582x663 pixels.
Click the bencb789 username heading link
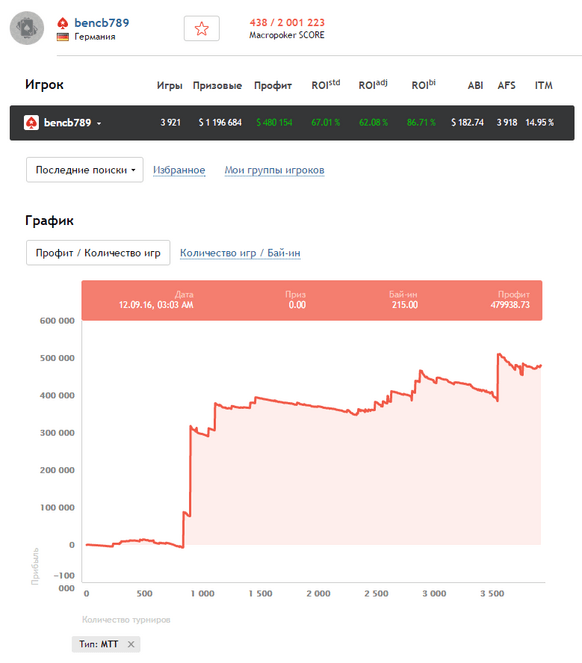point(102,23)
